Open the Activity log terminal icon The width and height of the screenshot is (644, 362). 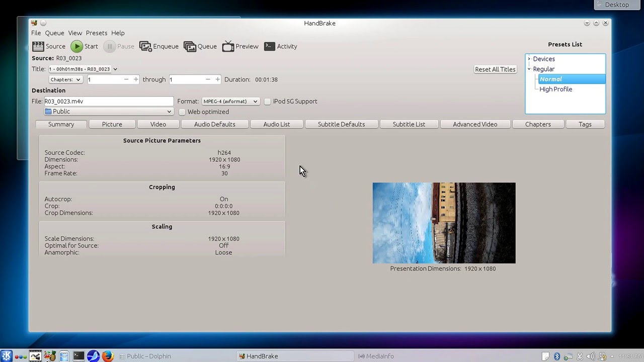pyautogui.click(x=270, y=46)
